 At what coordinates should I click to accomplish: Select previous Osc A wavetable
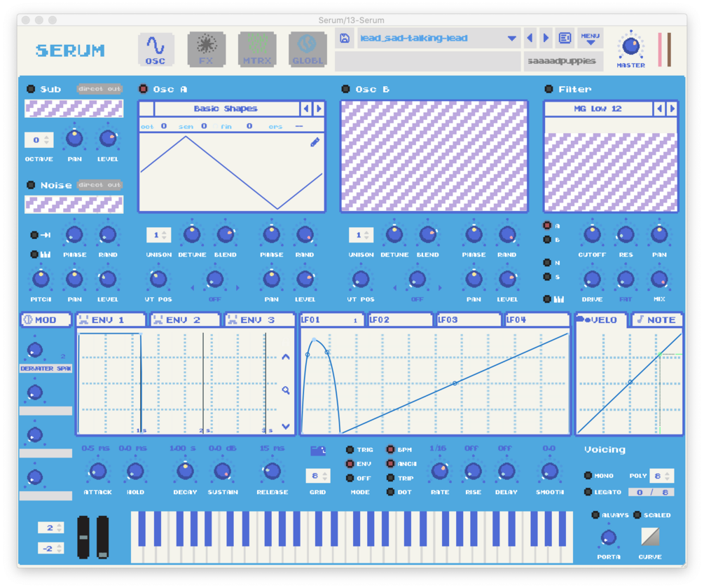(x=306, y=108)
